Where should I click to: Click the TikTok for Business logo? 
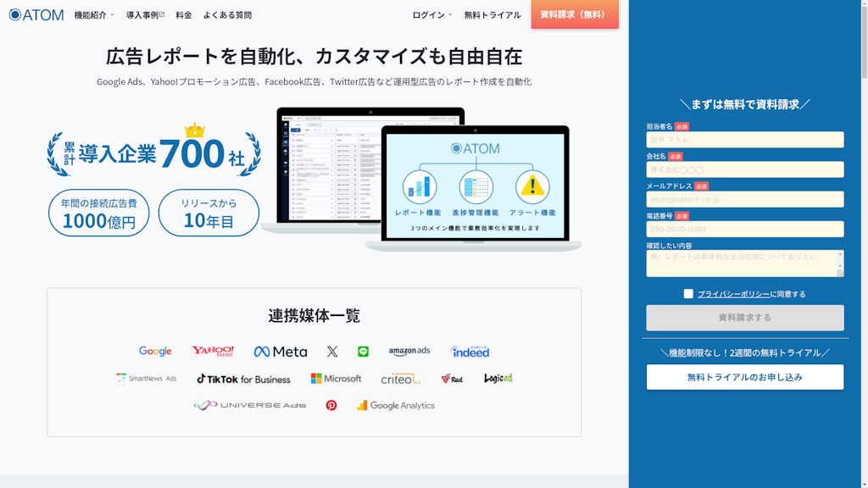click(243, 379)
